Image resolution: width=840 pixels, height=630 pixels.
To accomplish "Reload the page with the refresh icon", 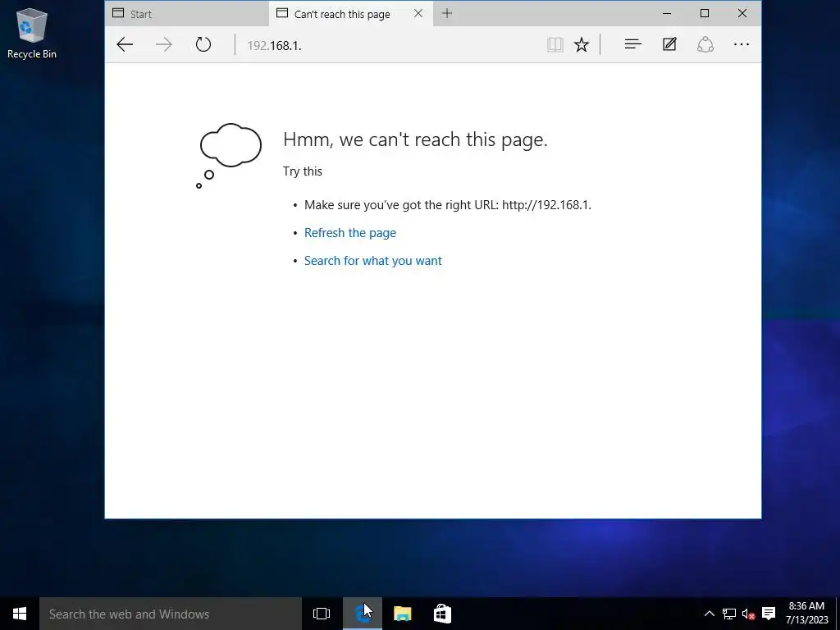I will coord(203,44).
